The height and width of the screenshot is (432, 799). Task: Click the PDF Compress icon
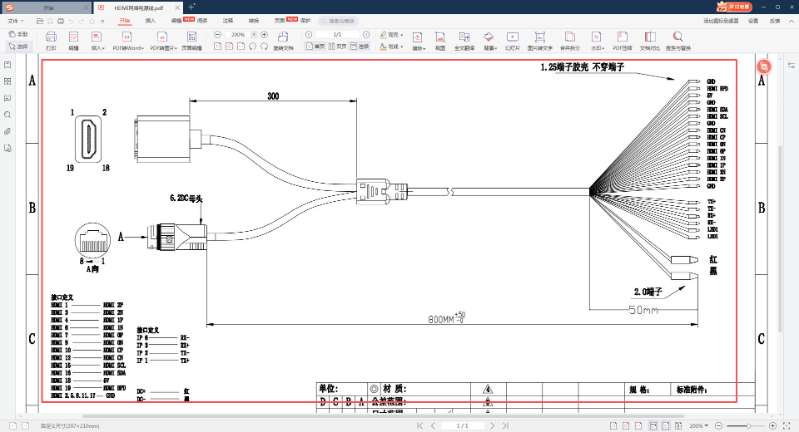coord(621,44)
